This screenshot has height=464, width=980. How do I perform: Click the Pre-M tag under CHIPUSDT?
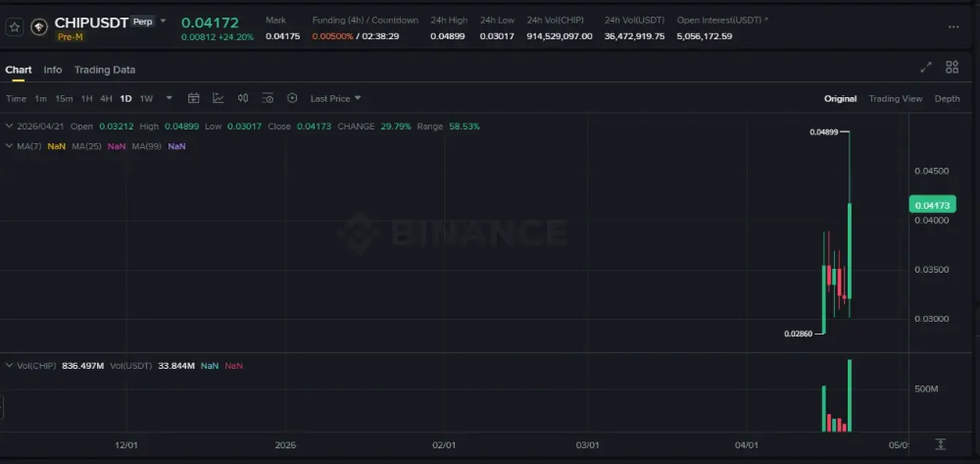click(70, 37)
